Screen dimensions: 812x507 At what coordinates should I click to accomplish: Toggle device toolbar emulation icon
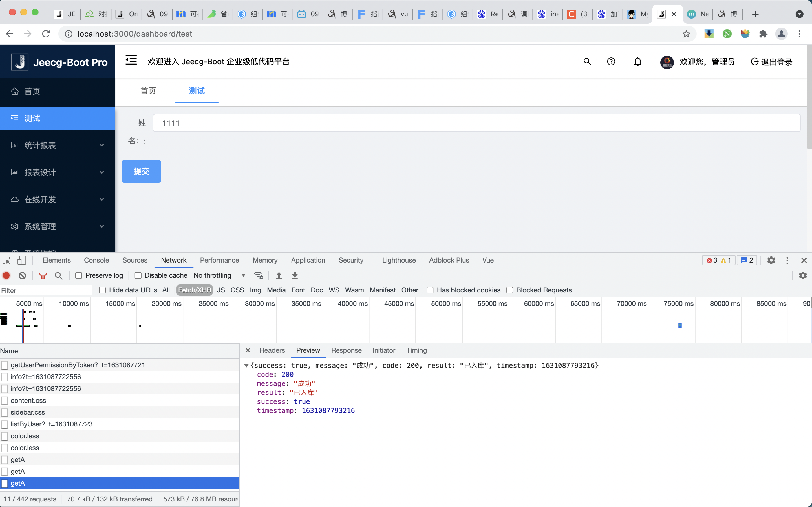21,260
